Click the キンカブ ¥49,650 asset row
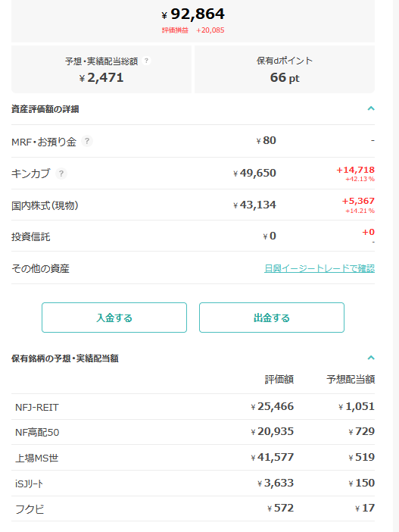Image resolution: width=399 pixels, height=532 pixels. (x=193, y=174)
